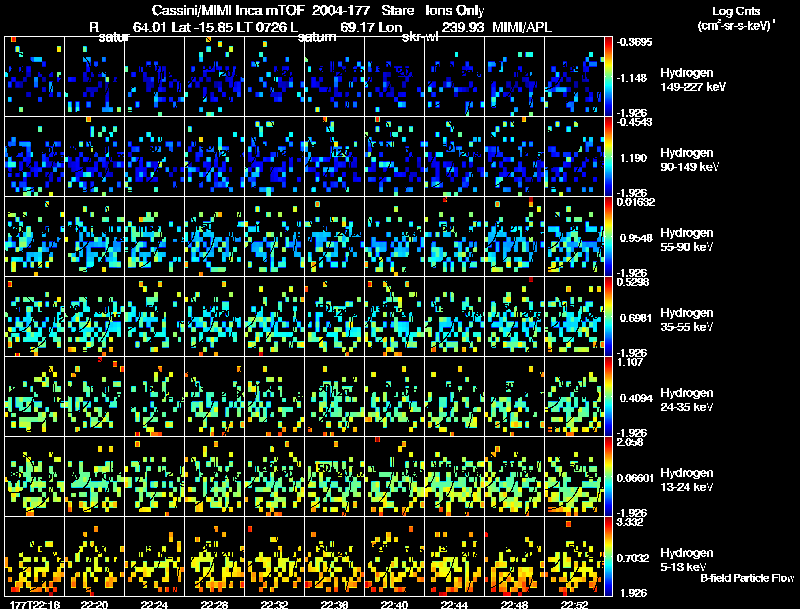The image size is (800, 609).
Task: Select the 13-24 keV panel at 22:40
Action: 394,476
